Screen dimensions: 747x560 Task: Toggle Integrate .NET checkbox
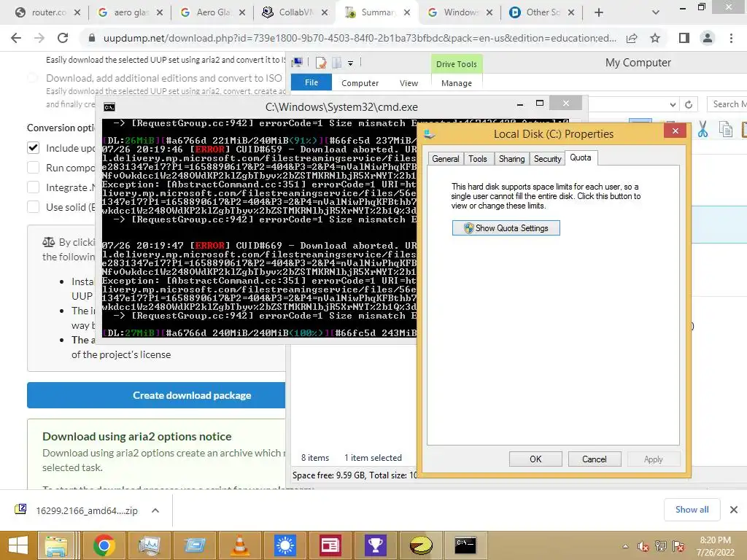[x=33, y=187]
